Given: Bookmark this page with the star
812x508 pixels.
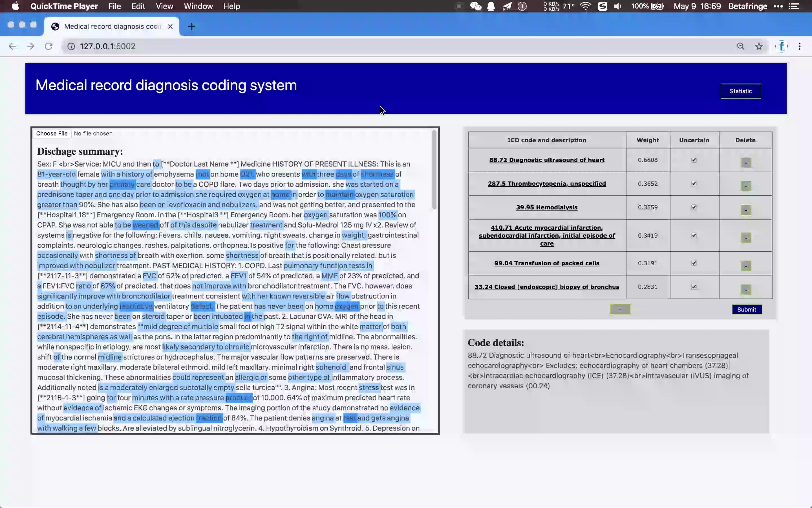Looking at the screenshot, I should 759,46.
